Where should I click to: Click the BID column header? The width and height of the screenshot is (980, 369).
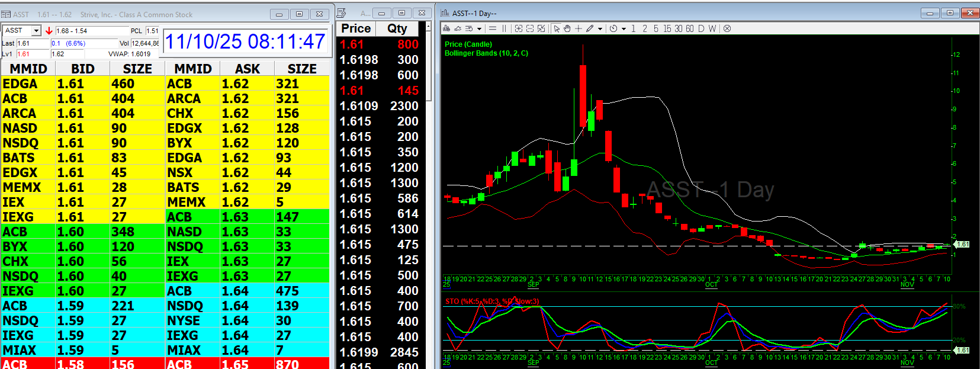[x=83, y=69]
